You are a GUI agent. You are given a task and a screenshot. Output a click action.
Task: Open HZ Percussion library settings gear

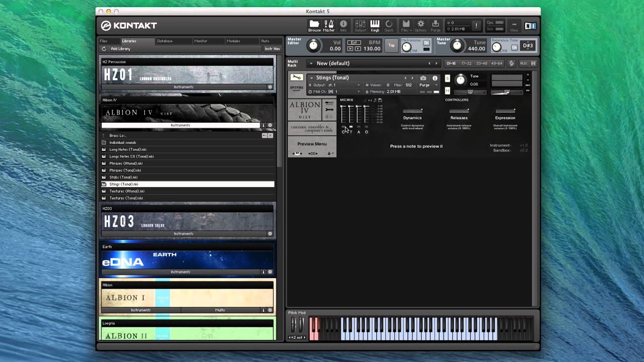tap(270, 87)
